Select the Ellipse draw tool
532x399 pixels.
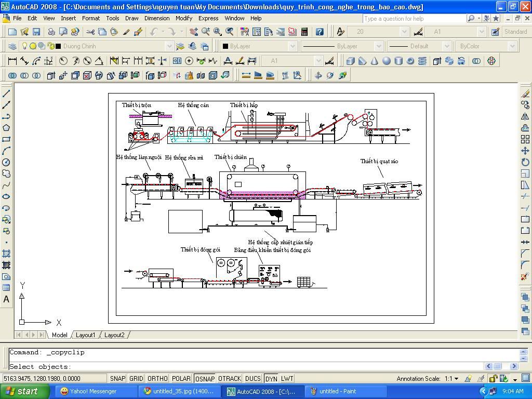coord(6,197)
